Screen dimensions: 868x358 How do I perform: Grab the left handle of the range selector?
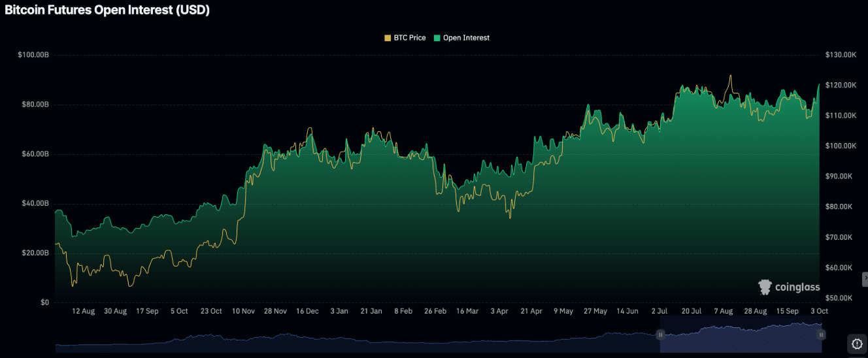660,334
